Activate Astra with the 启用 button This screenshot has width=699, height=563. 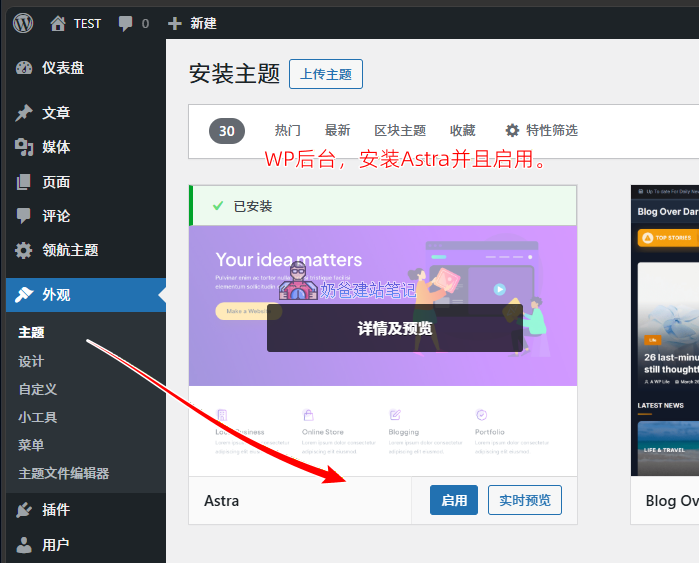pyautogui.click(x=454, y=500)
